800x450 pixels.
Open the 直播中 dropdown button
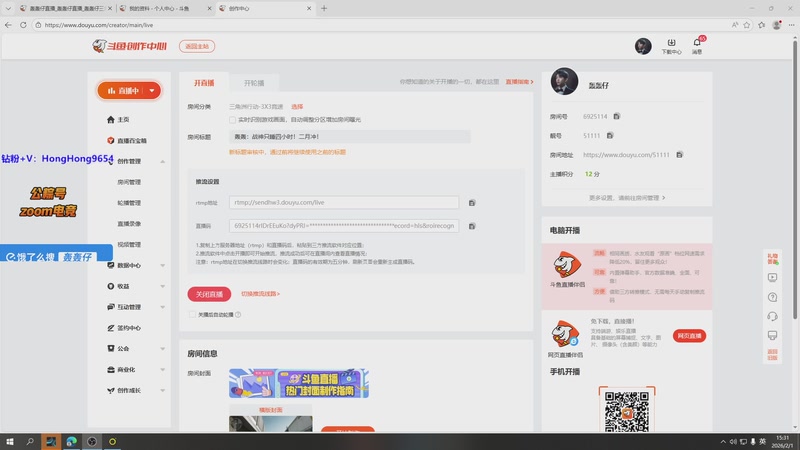click(x=129, y=91)
